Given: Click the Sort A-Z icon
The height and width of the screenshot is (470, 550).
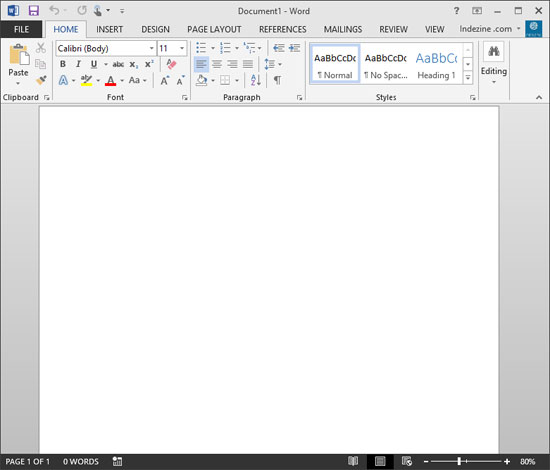Looking at the screenshot, I should tap(256, 80).
